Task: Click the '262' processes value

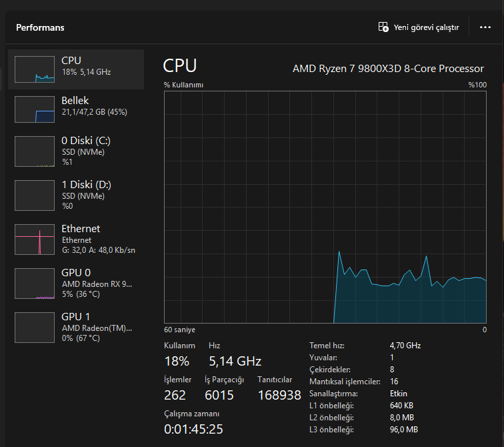Action: click(x=175, y=395)
